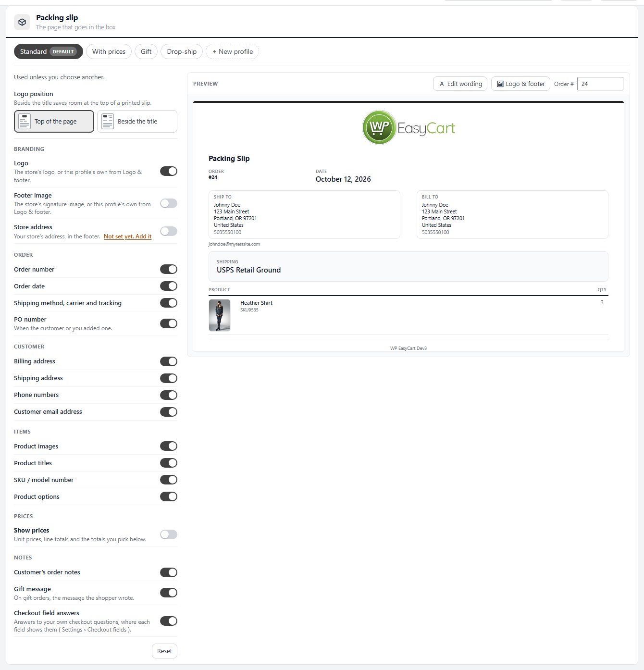Toggle Gift message switch
This screenshot has width=644, height=670.
(x=169, y=593)
